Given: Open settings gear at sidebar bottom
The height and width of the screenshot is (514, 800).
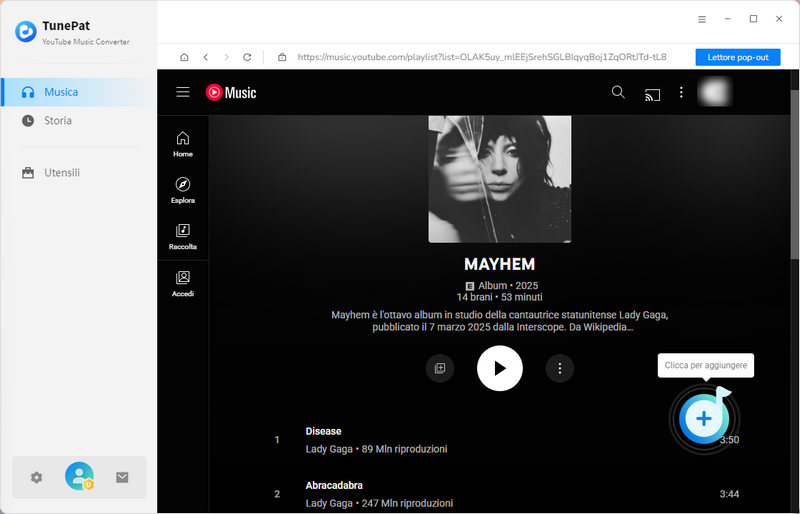Looking at the screenshot, I should [x=36, y=478].
